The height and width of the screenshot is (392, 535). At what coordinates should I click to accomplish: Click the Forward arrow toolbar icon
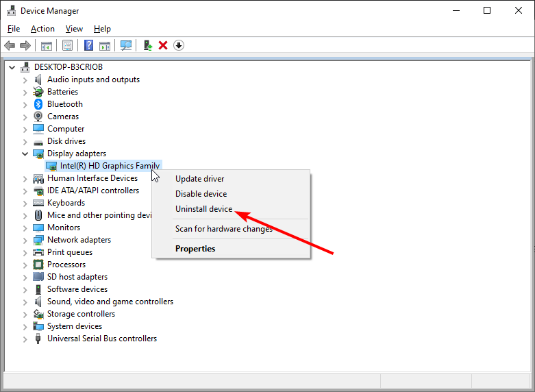(x=25, y=45)
